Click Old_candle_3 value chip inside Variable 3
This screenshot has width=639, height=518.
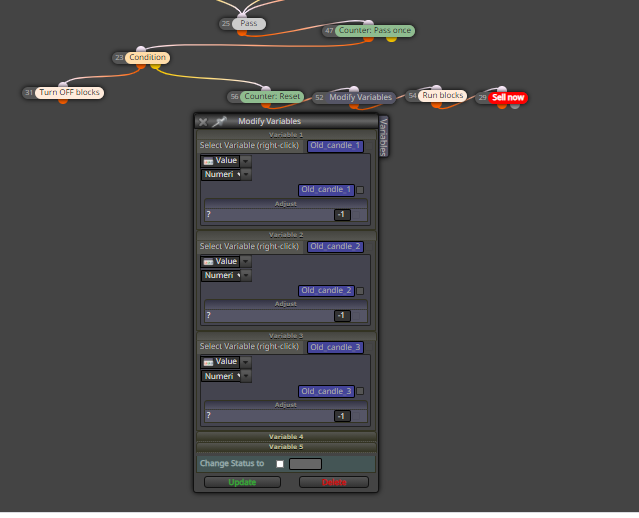coord(326,391)
